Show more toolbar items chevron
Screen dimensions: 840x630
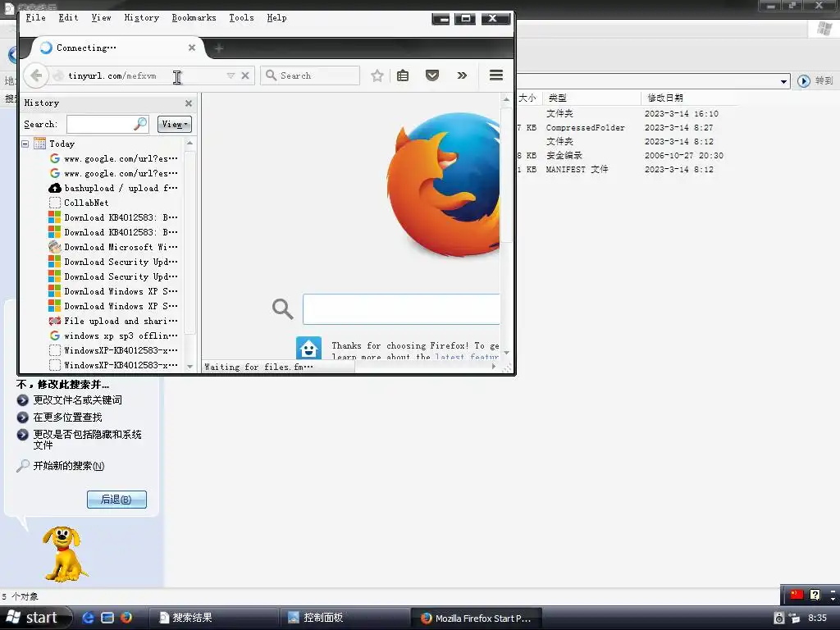pos(462,75)
